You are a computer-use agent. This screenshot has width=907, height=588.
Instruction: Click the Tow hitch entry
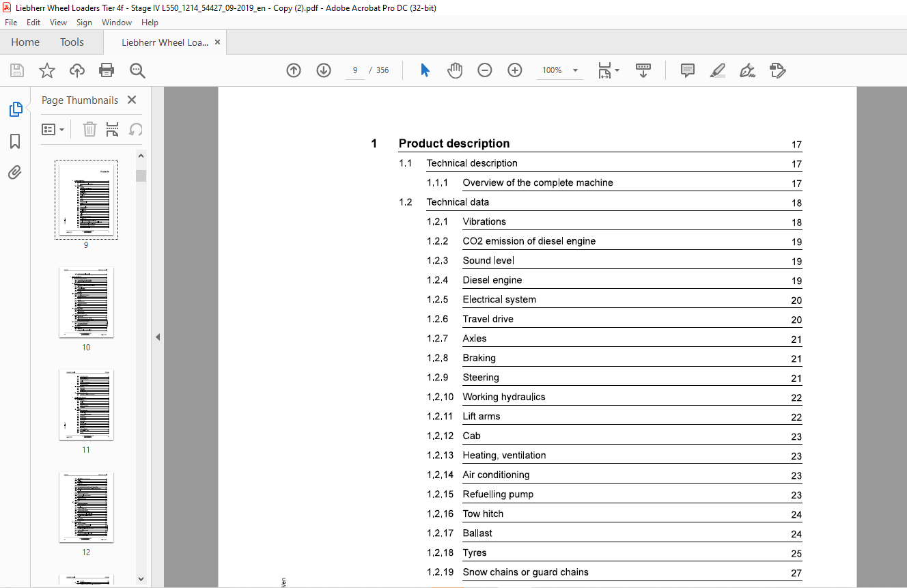(483, 514)
